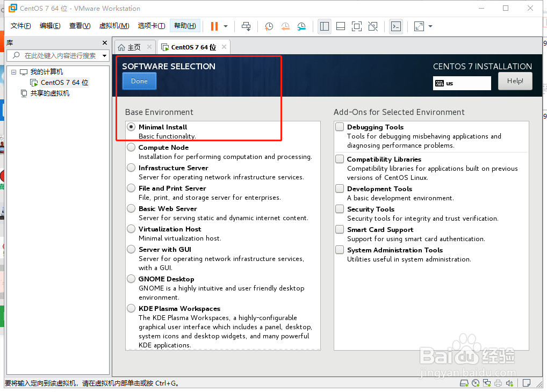Enable the Security Tools checkbox
547x392 pixels.
pos(340,209)
